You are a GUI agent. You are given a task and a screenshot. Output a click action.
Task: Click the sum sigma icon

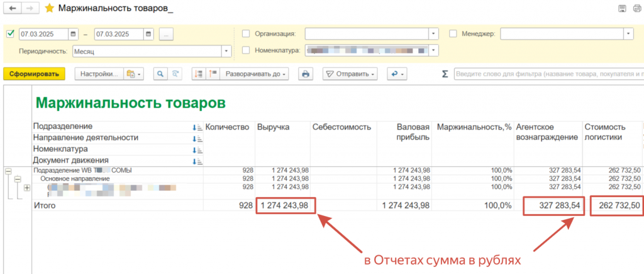pos(445,74)
